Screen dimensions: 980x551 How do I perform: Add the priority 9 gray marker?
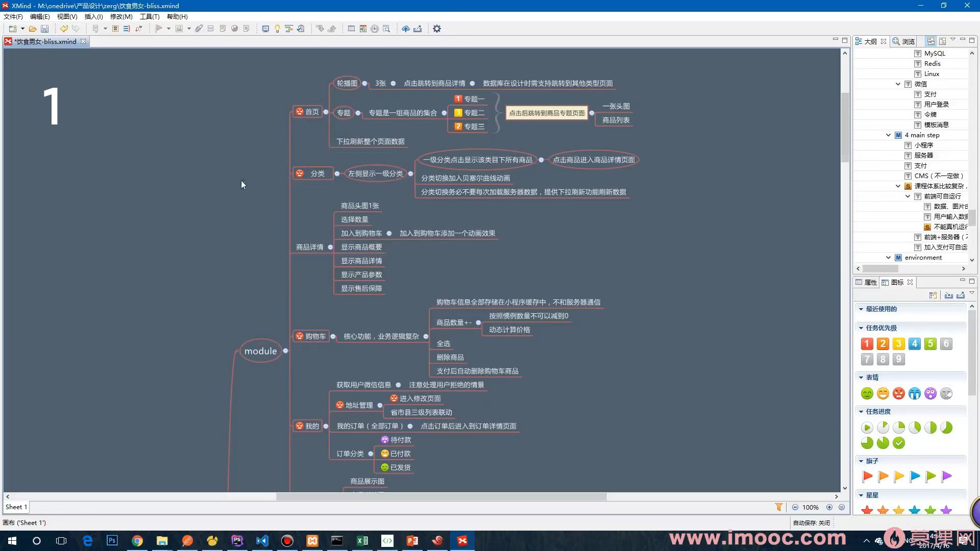(x=899, y=359)
